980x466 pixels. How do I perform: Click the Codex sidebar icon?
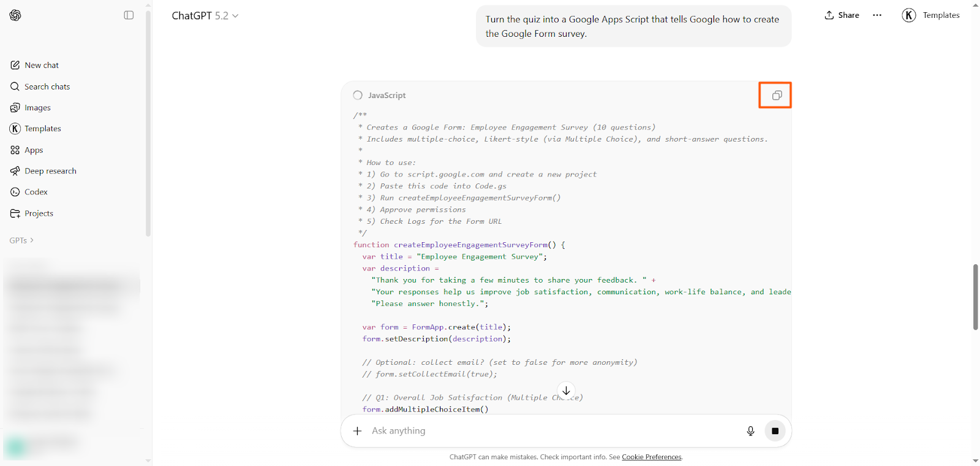click(x=15, y=192)
